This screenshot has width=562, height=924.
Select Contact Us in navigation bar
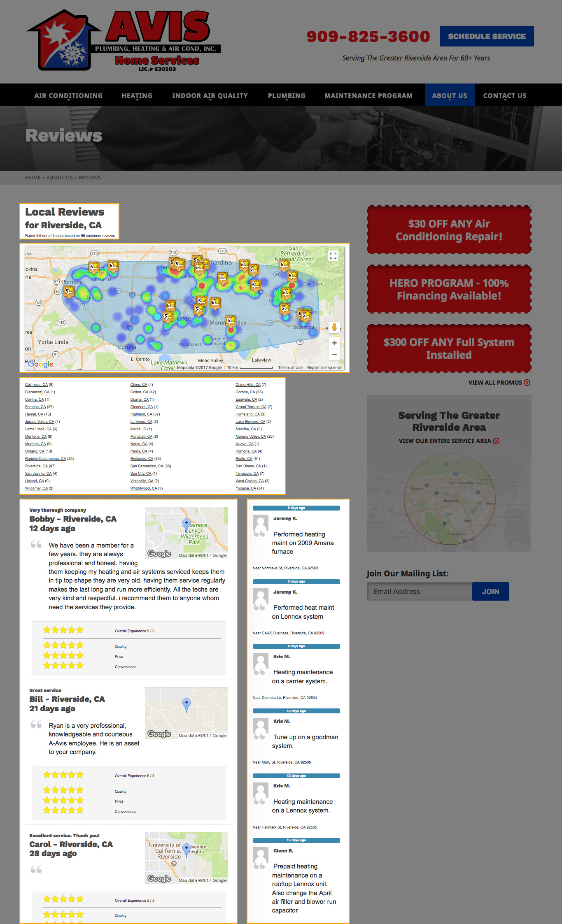click(x=504, y=95)
